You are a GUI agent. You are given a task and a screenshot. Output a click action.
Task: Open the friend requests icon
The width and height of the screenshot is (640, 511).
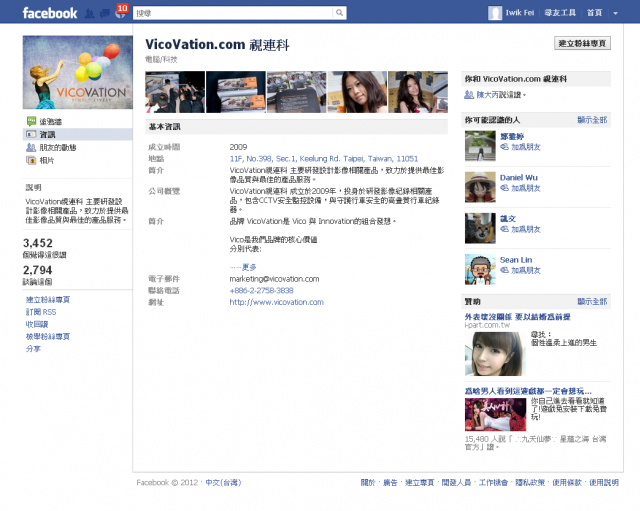click(89, 13)
